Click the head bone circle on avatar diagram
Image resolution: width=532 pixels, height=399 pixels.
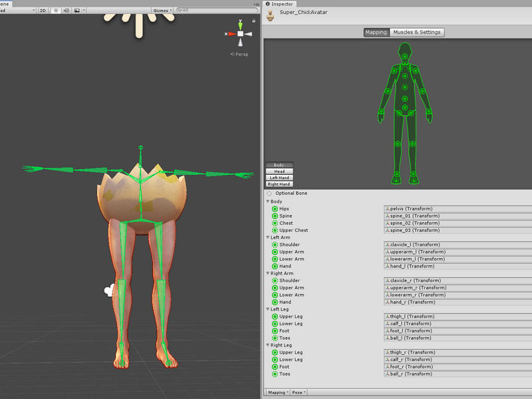[405, 57]
